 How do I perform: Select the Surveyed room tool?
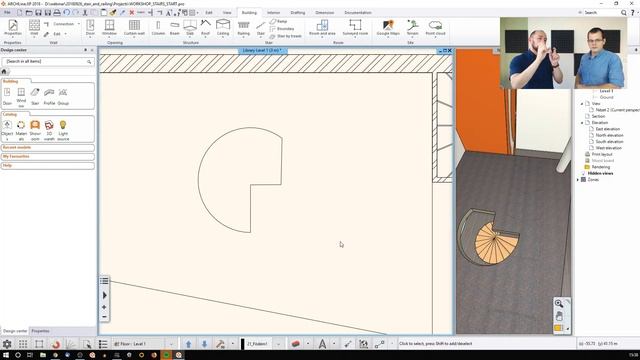(x=355, y=28)
